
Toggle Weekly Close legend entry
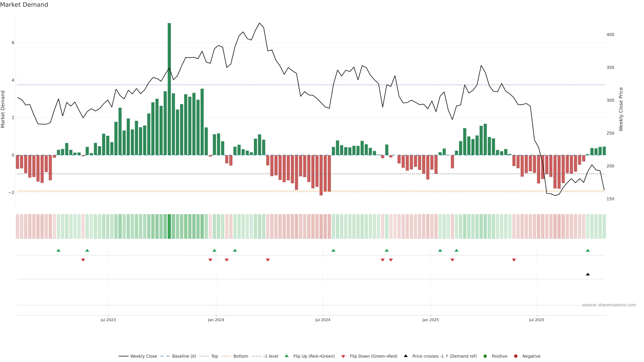(x=144, y=356)
